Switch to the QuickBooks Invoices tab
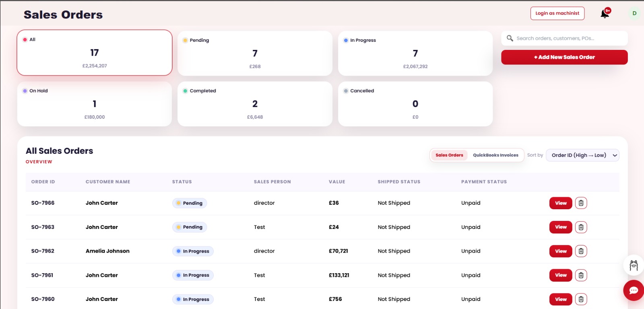 tap(495, 155)
